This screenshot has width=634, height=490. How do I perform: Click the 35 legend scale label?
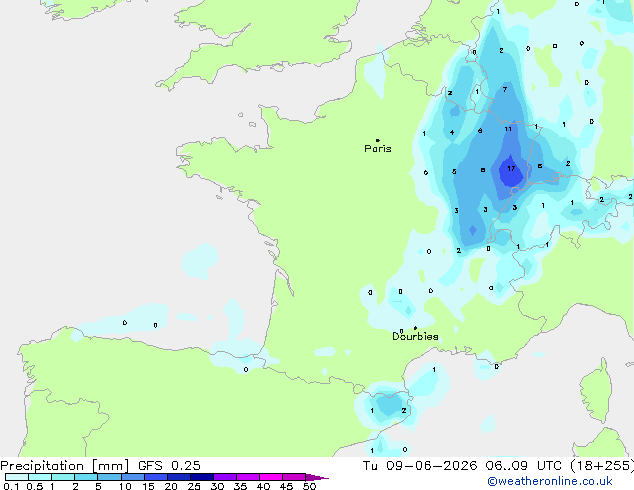pos(240,486)
